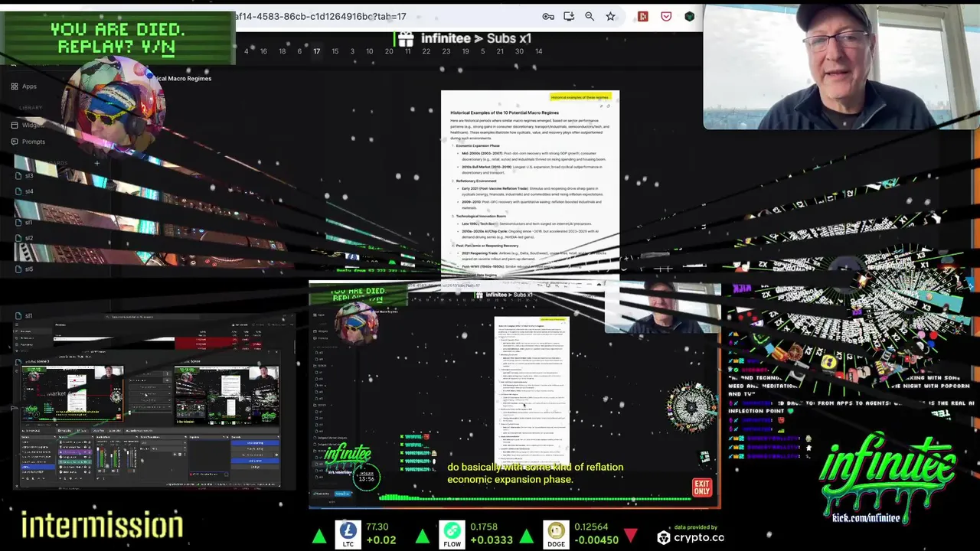Screen dimensions: 980x551
Task: Switch to tab number 14
Action: (538, 51)
